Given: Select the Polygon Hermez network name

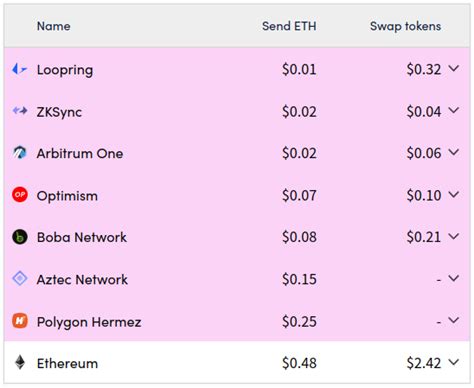Looking at the screenshot, I should click(x=89, y=322).
